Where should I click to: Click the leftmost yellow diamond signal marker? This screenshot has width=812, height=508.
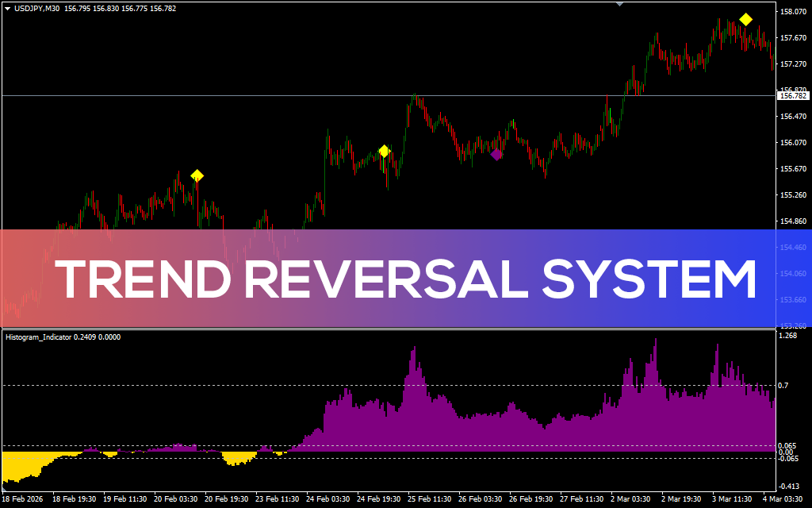click(x=197, y=175)
